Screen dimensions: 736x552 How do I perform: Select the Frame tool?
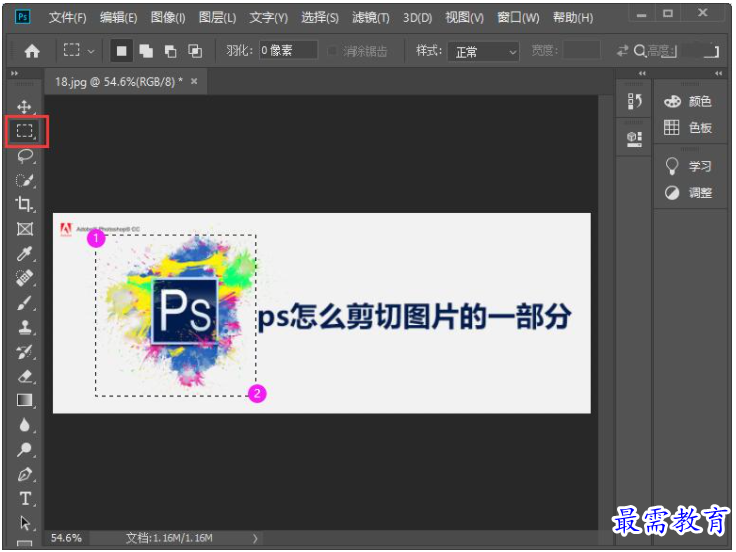click(x=25, y=229)
